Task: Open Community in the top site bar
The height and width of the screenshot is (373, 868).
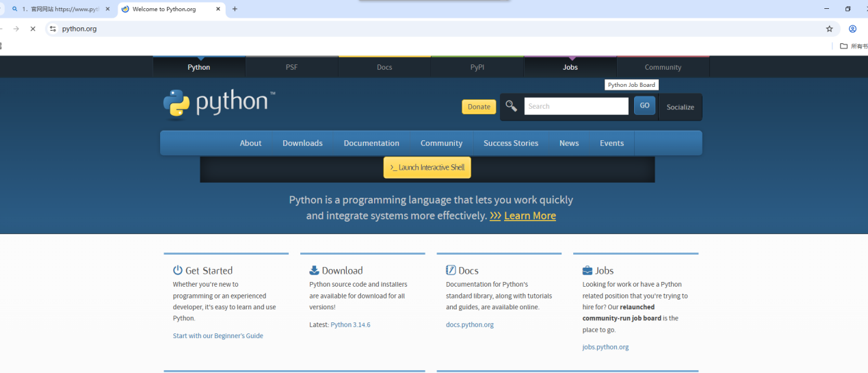Action: (663, 67)
